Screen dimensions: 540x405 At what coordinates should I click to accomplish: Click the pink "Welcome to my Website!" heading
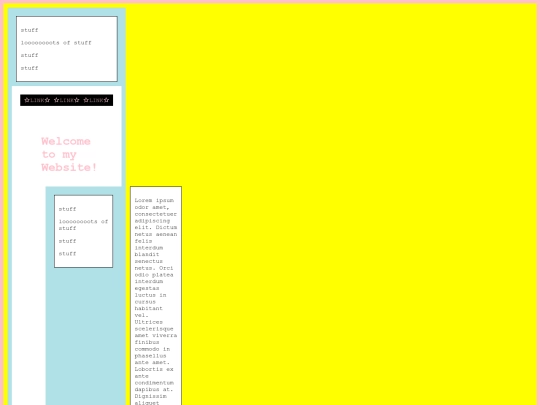click(x=69, y=154)
